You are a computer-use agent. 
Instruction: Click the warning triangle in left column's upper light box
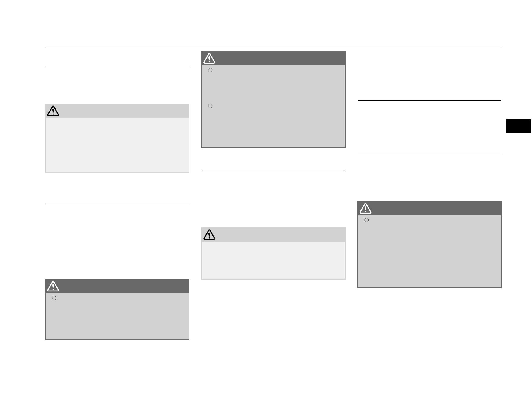[x=53, y=111]
